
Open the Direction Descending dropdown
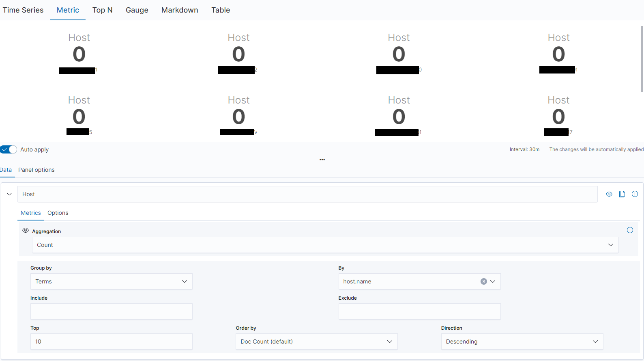[x=522, y=342]
